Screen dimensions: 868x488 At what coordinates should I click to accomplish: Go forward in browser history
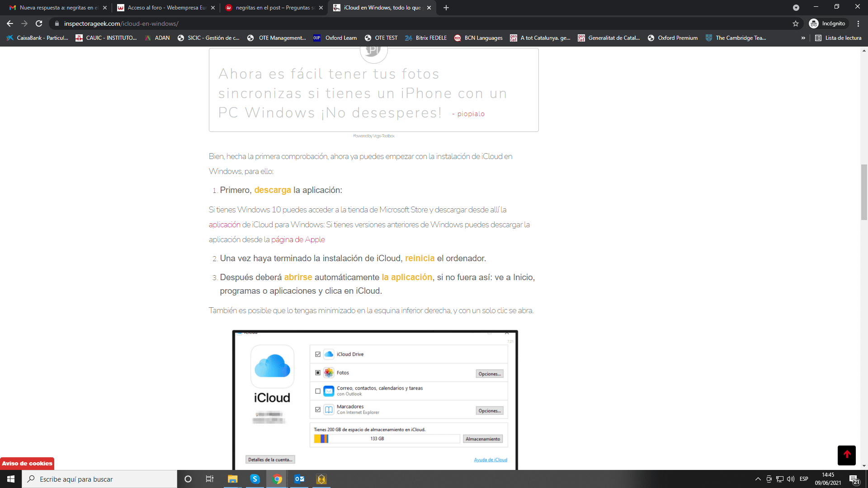(x=24, y=23)
